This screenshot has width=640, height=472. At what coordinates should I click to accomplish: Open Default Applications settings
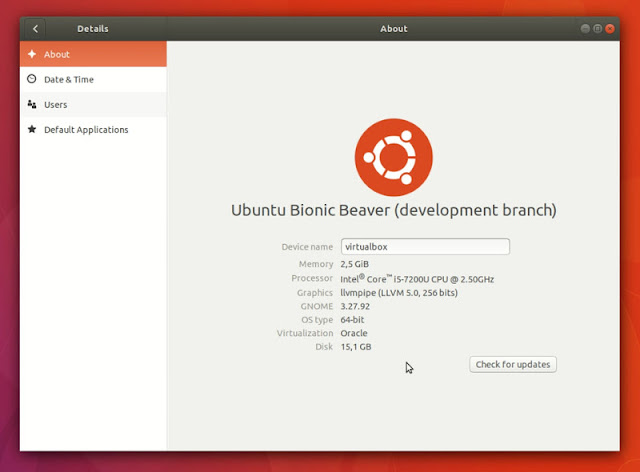[x=93, y=130]
